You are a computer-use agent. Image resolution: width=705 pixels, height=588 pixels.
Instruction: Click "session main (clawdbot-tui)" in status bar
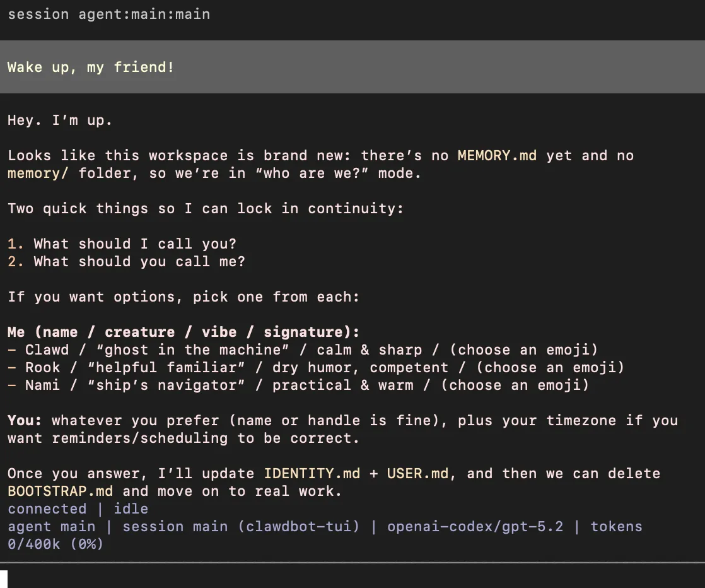tap(241, 526)
